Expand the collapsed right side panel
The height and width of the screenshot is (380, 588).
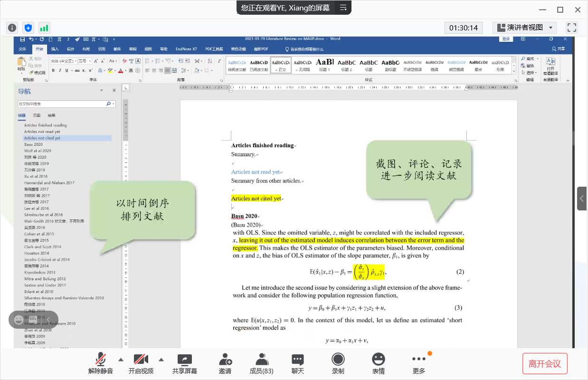click(x=582, y=199)
